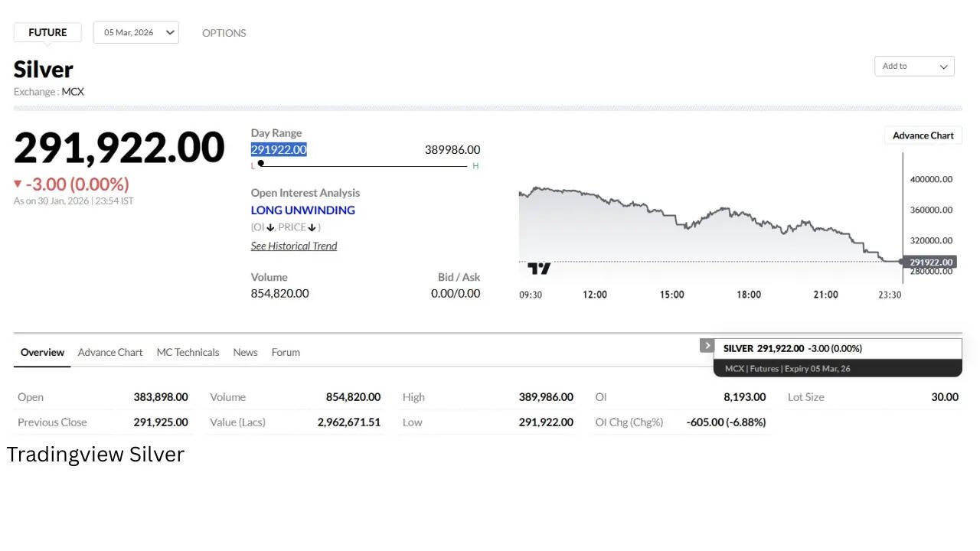The image size is (980, 551).
Task: Switch to the Forum tab
Action: 286,352
